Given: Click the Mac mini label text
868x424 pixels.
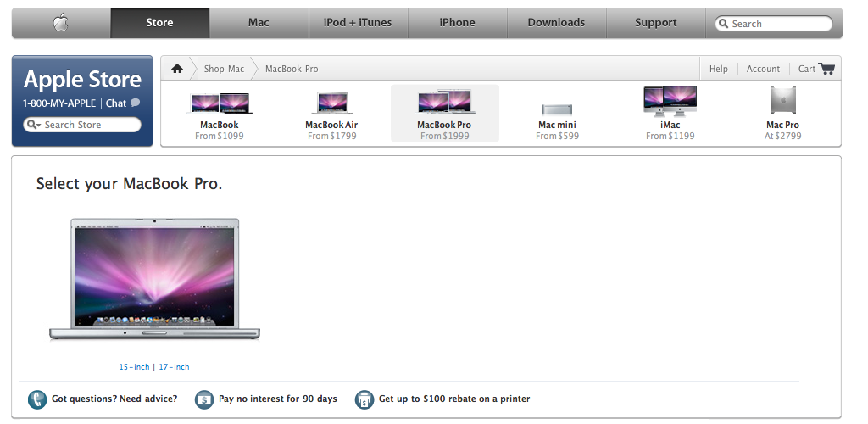Looking at the screenshot, I should tap(557, 125).
